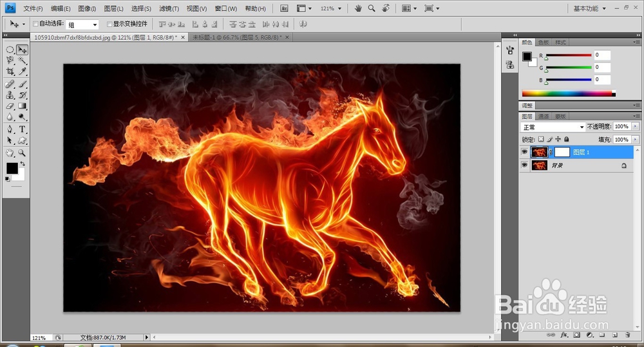The width and height of the screenshot is (644, 347).
Task: Enable the 自动选择 (Auto-Select) checkbox
Action: point(35,24)
